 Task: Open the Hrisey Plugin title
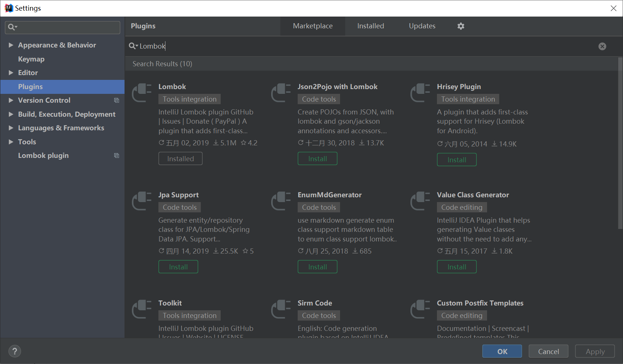coord(459,87)
